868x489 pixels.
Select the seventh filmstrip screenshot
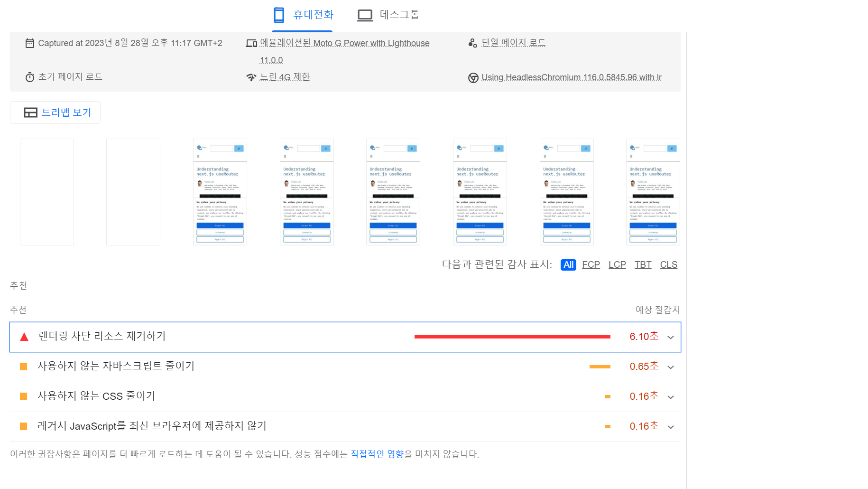tap(567, 192)
